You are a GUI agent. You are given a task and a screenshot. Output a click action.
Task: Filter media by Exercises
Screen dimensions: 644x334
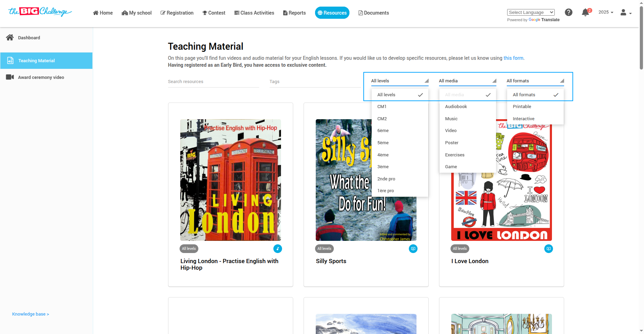pos(468,155)
